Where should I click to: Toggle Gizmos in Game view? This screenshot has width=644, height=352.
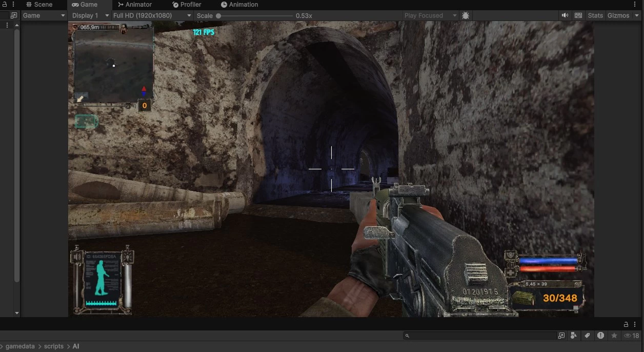(x=618, y=15)
